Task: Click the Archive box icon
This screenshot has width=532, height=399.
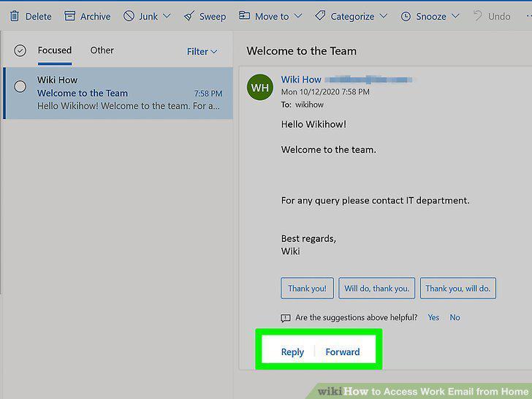Action: [x=69, y=16]
